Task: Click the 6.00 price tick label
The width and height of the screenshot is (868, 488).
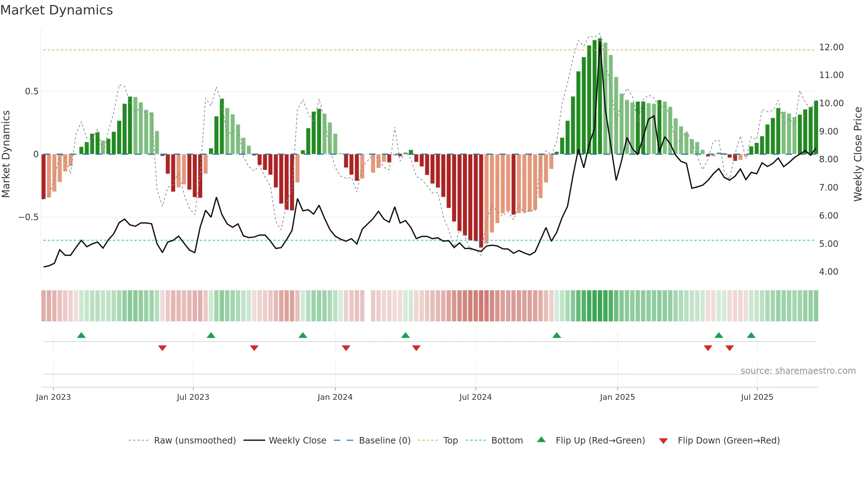Action: 829,216
